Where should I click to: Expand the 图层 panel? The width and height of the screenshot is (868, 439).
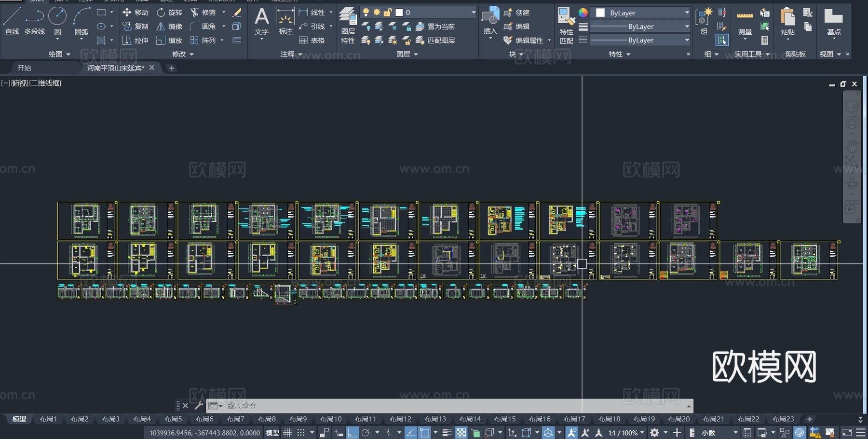pyautogui.click(x=407, y=54)
